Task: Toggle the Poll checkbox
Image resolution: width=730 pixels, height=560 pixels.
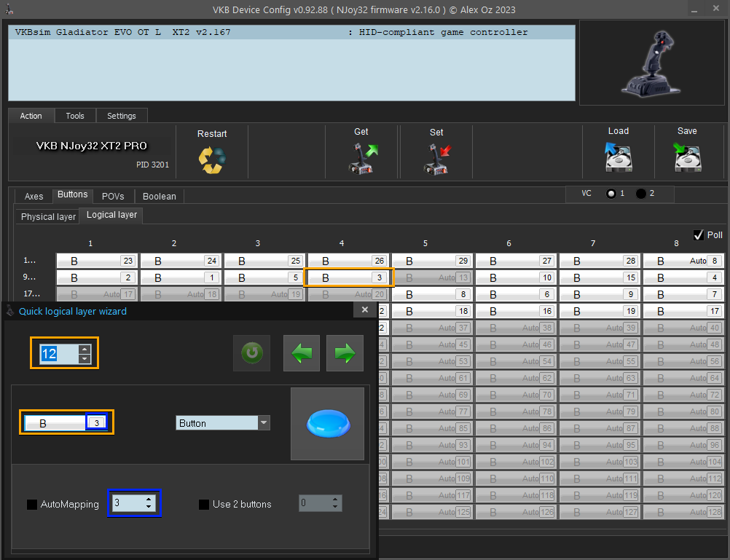Action: click(698, 234)
